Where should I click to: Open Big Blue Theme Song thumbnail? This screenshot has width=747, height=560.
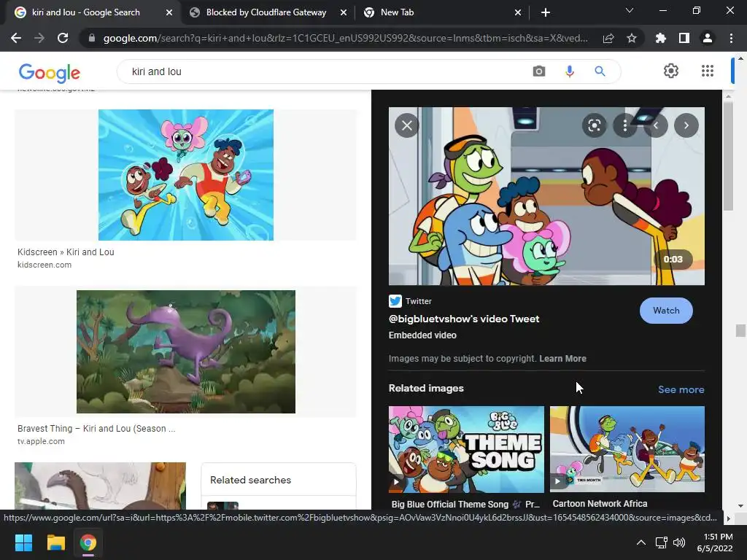tap(466, 449)
